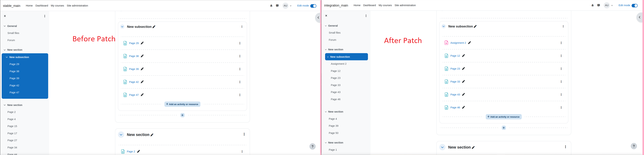
Task: Open three-dot menu for Assignment 2 row
Action: (561, 43)
